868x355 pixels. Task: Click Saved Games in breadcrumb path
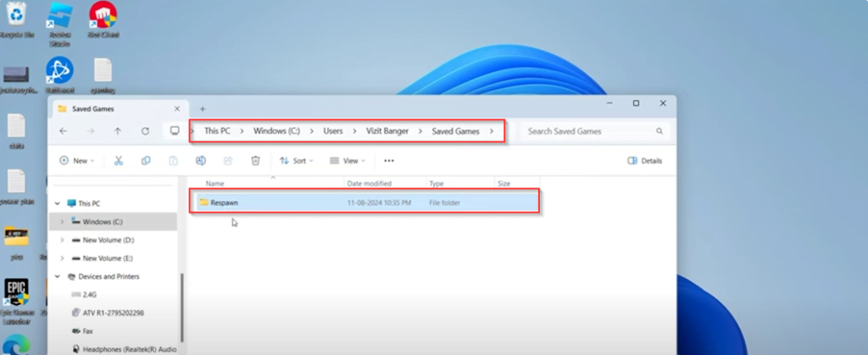[x=455, y=131]
